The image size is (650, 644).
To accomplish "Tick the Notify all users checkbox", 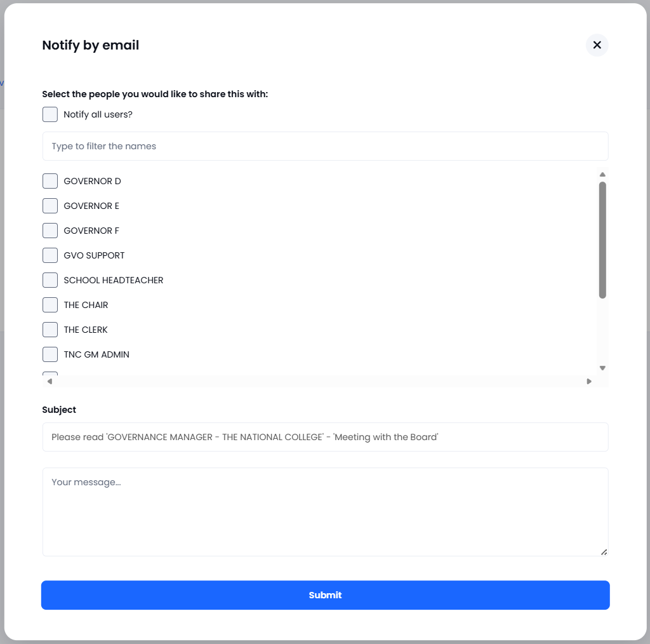I will click(x=50, y=114).
